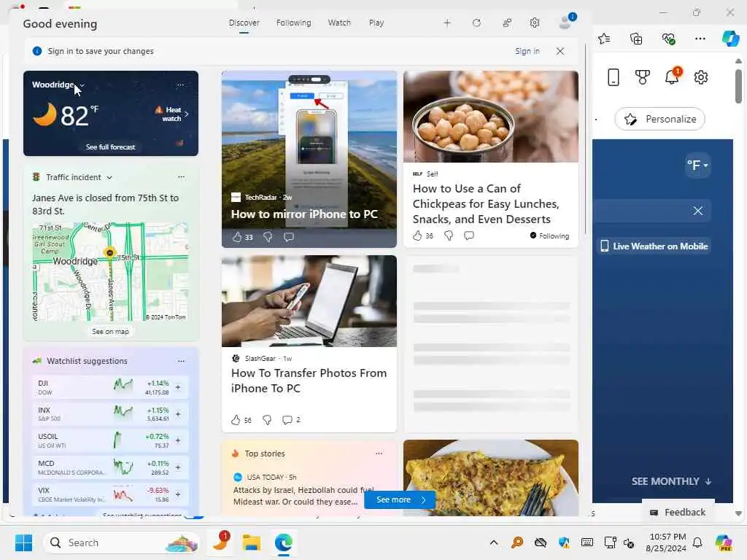
Task: Switch to the Watch tab
Action: pos(339,23)
